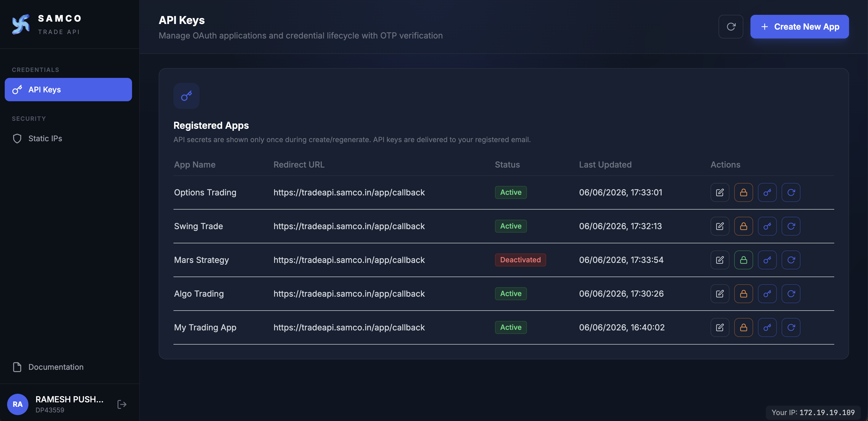Select the Options Trading app name
868x421 pixels.
point(205,192)
